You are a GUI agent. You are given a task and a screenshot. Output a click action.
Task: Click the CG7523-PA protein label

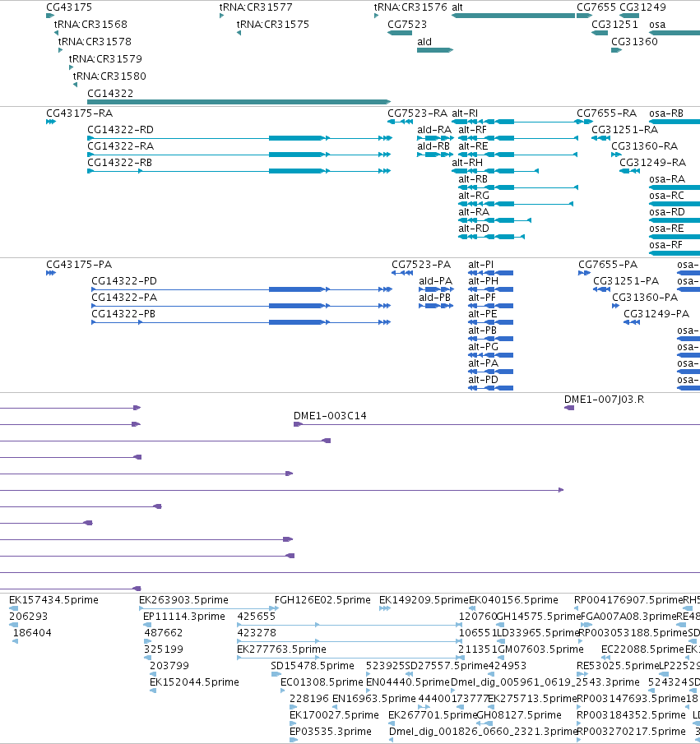pyautogui.click(x=421, y=264)
